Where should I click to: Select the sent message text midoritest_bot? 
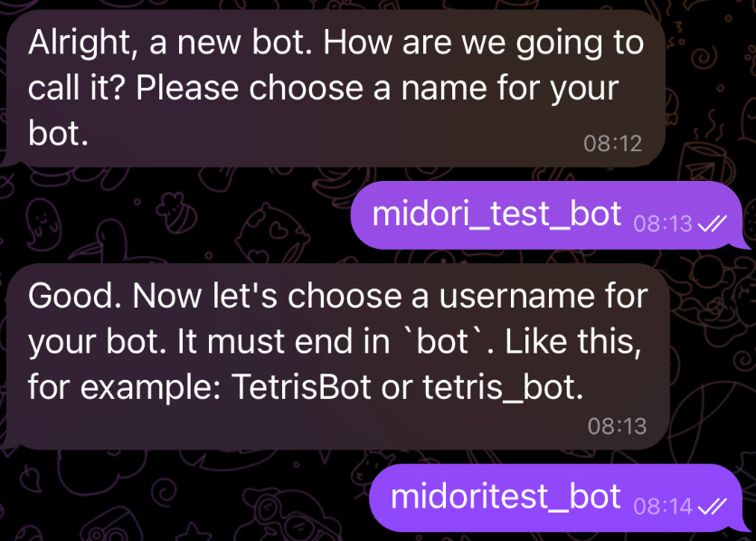[506, 497]
